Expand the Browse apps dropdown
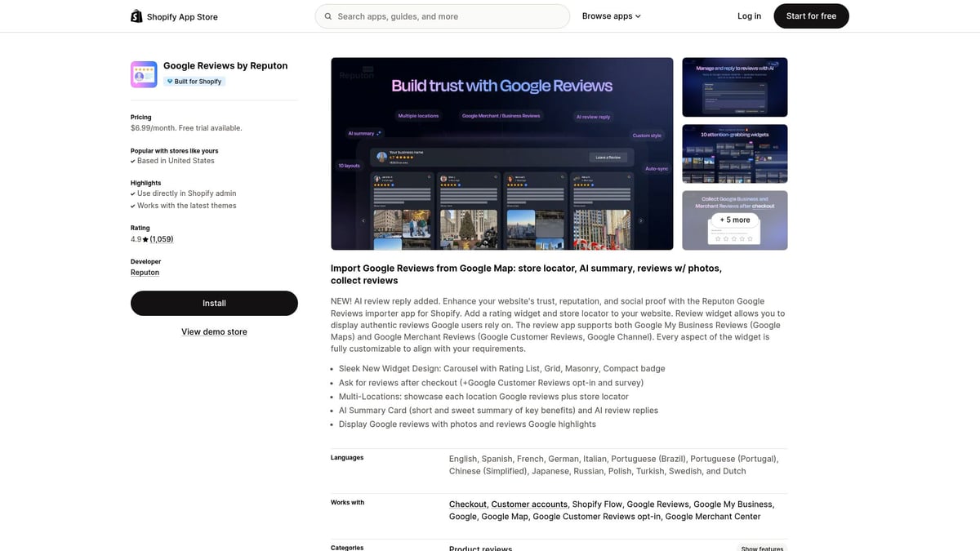The height and width of the screenshot is (551, 980). click(611, 16)
